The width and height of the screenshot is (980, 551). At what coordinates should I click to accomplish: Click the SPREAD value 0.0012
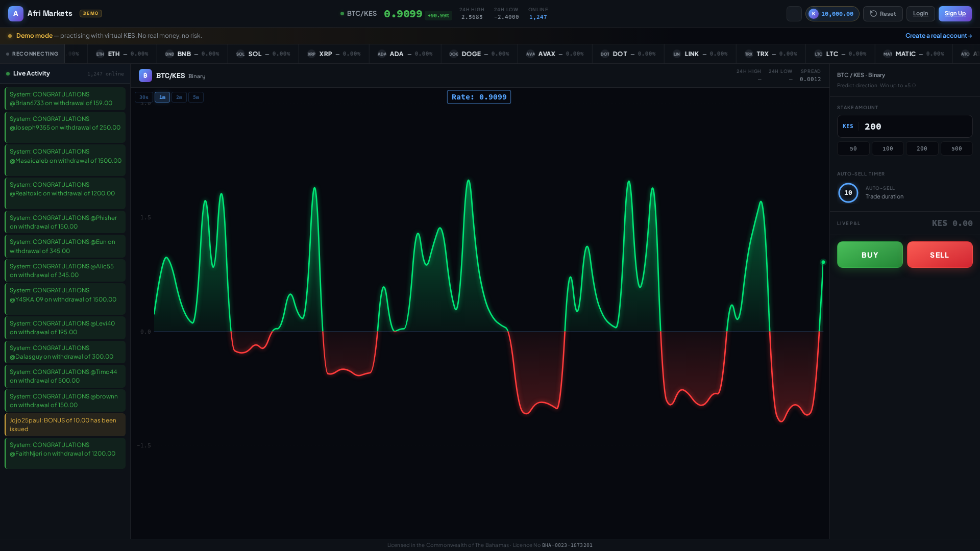tap(811, 79)
